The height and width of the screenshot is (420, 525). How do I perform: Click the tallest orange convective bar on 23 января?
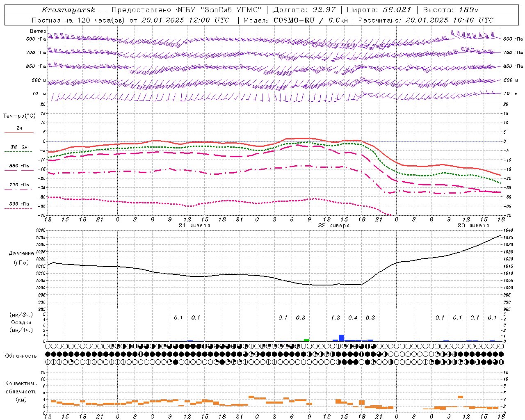460,397
